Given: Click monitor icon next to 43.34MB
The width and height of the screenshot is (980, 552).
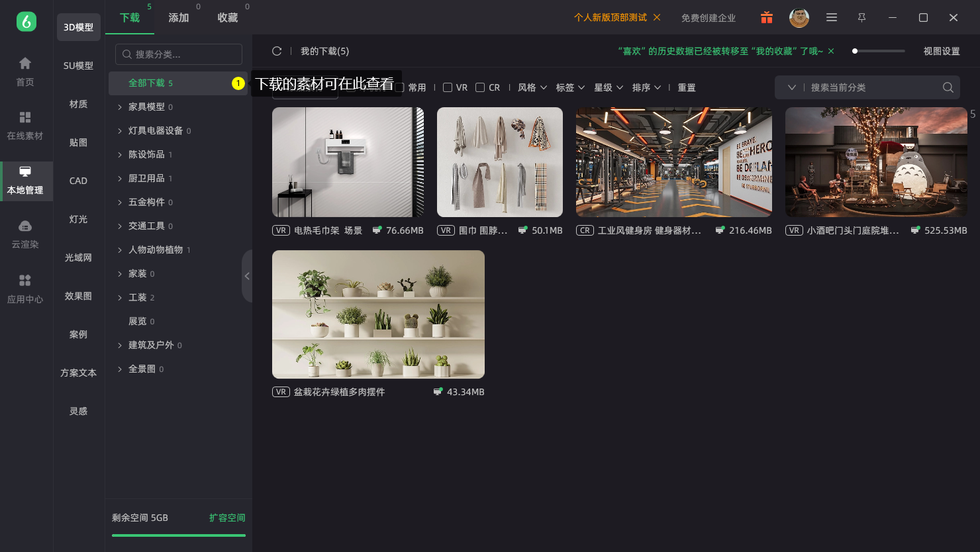Looking at the screenshot, I should tap(438, 392).
